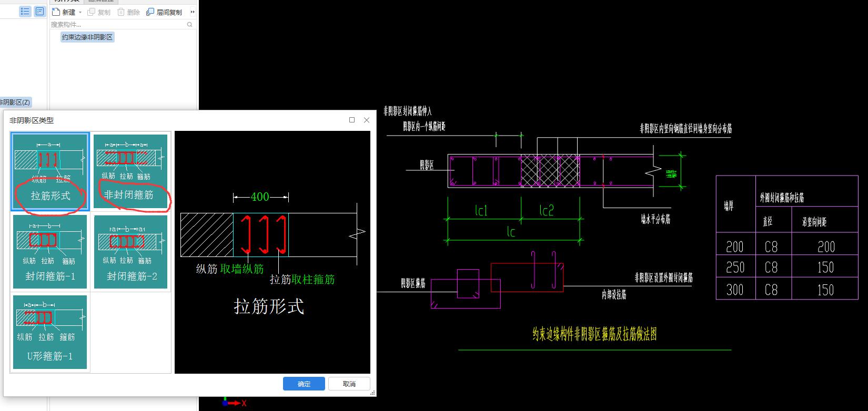
Task: Click the list view icon in left panel
Action: click(25, 11)
